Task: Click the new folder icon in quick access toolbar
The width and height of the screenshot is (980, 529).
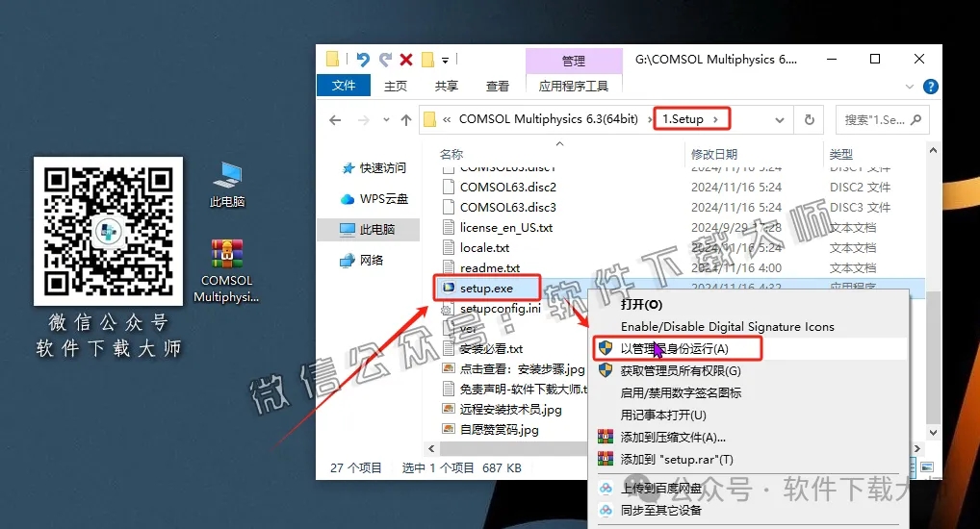Action: 428,60
